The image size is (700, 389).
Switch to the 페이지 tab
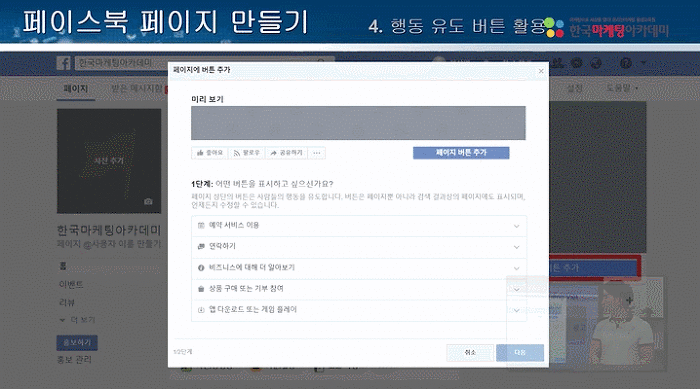click(x=75, y=88)
